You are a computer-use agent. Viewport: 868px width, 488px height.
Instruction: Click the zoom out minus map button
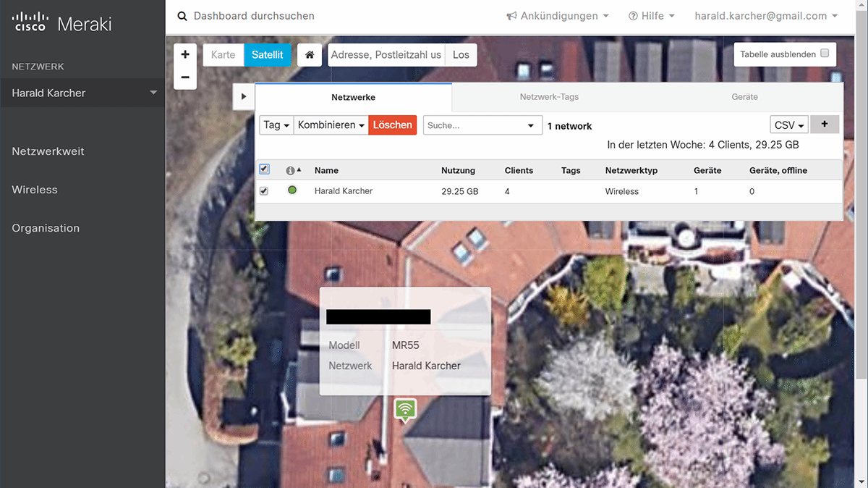point(185,77)
